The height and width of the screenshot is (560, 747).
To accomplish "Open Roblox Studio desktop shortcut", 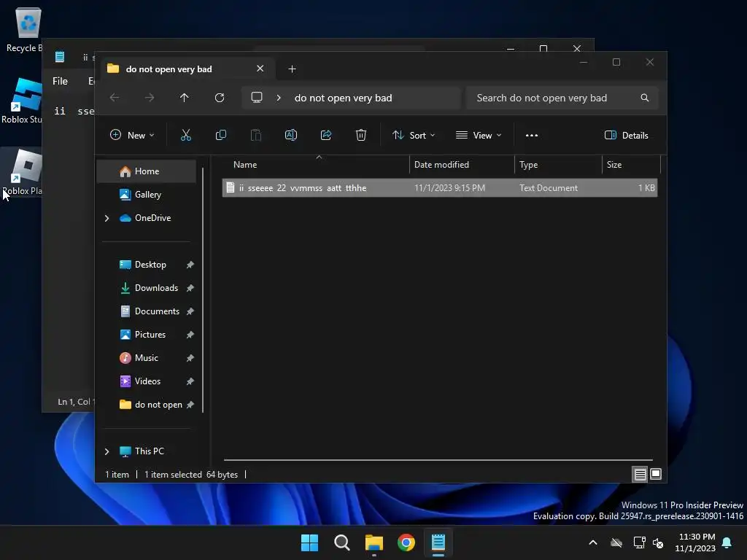I will 22,101.
